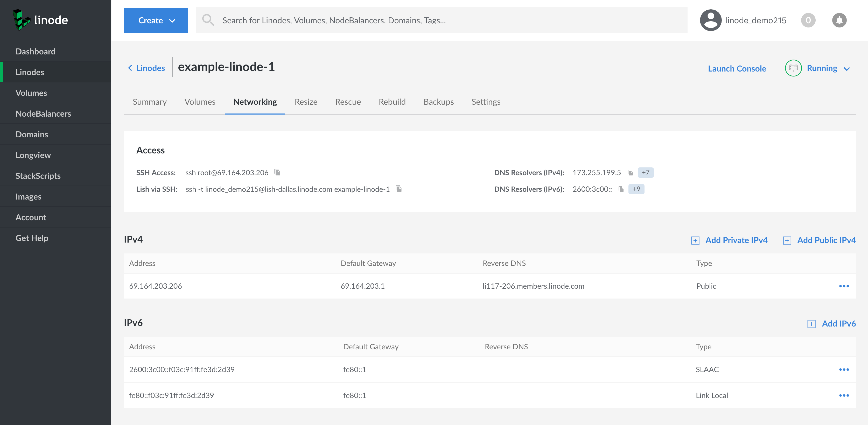Copy the SSH Access command
This screenshot has width=868, height=425.
click(277, 172)
